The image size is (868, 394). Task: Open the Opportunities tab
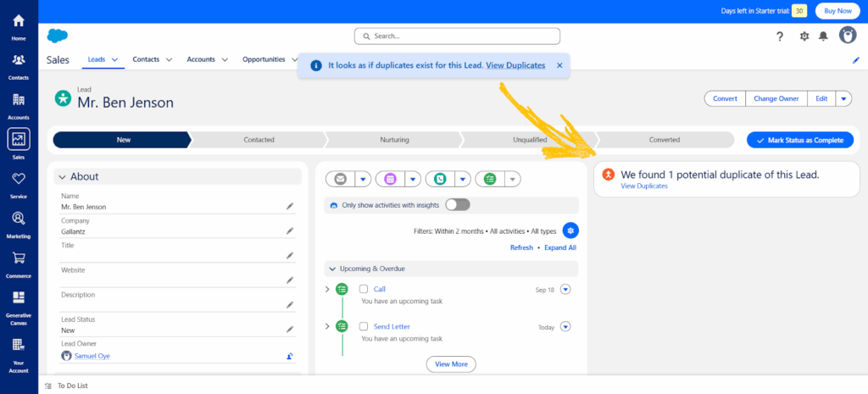(x=264, y=59)
